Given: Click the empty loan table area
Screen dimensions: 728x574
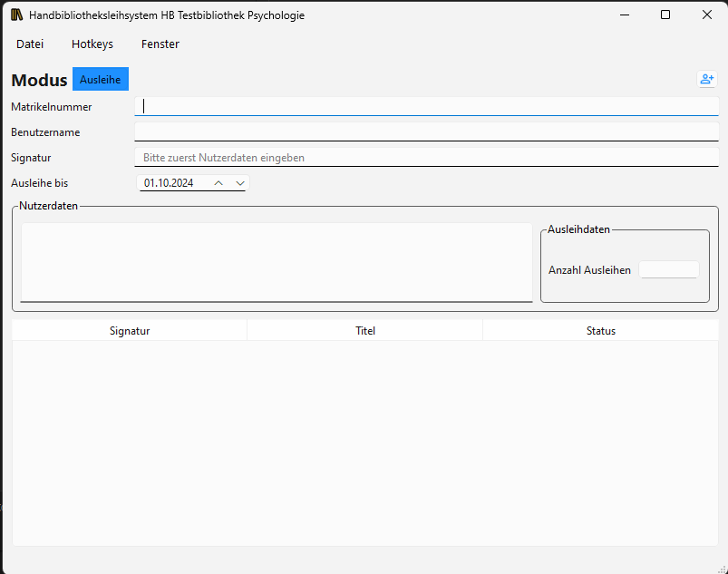Looking at the screenshot, I should coord(364,443).
